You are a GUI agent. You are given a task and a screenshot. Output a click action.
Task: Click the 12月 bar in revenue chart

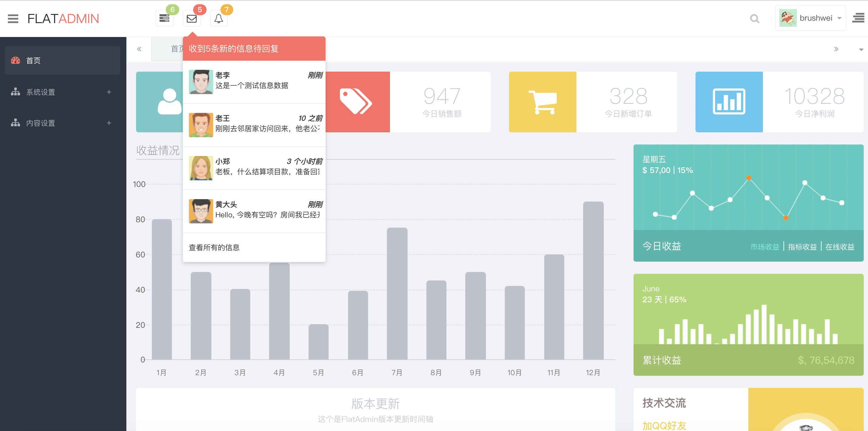pyautogui.click(x=593, y=280)
